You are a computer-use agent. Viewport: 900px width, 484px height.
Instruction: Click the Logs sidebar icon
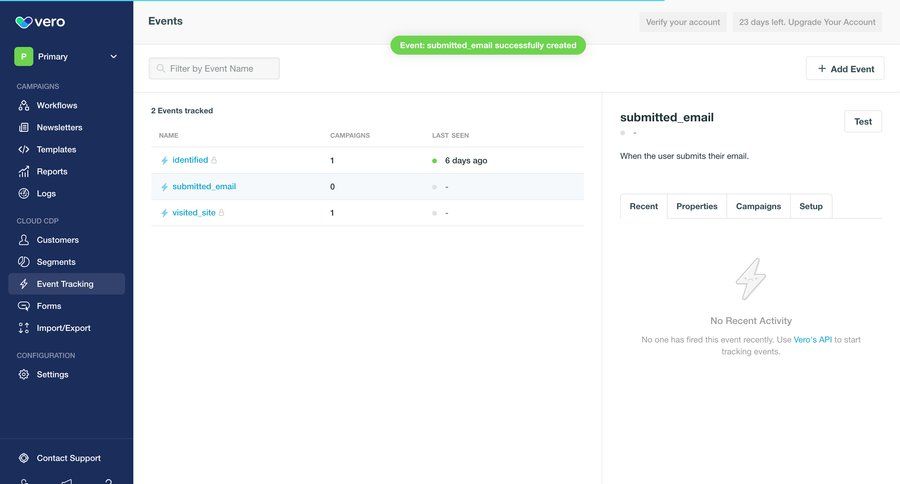24,193
